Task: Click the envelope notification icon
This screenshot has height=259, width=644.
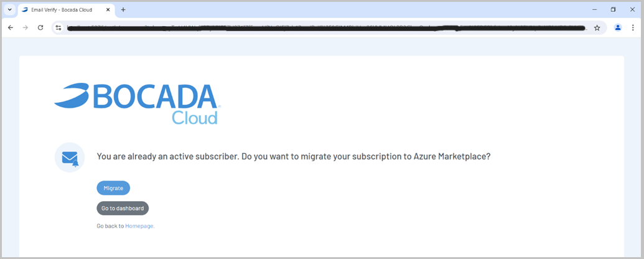Action: tap(70, 158)
